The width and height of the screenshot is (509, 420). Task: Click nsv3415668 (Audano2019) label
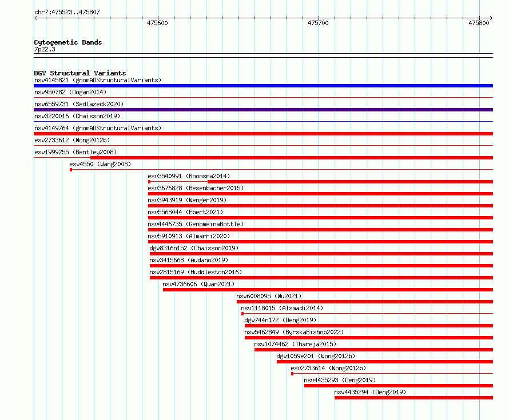click(189, 260)
